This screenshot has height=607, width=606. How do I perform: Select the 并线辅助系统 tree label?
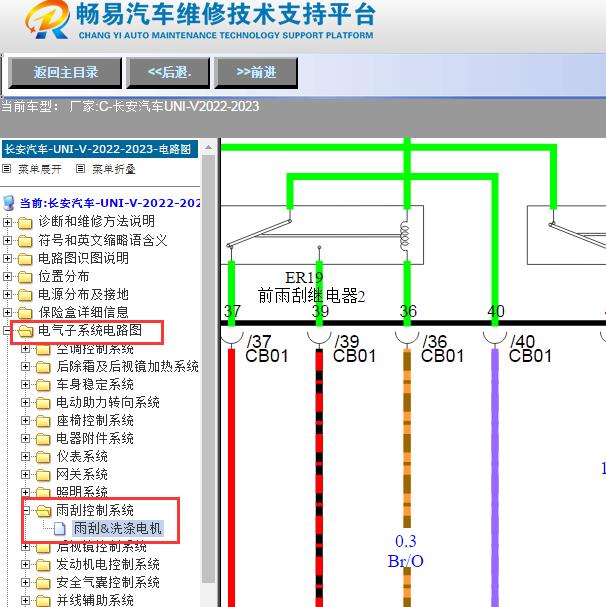(x=95, y=600)
